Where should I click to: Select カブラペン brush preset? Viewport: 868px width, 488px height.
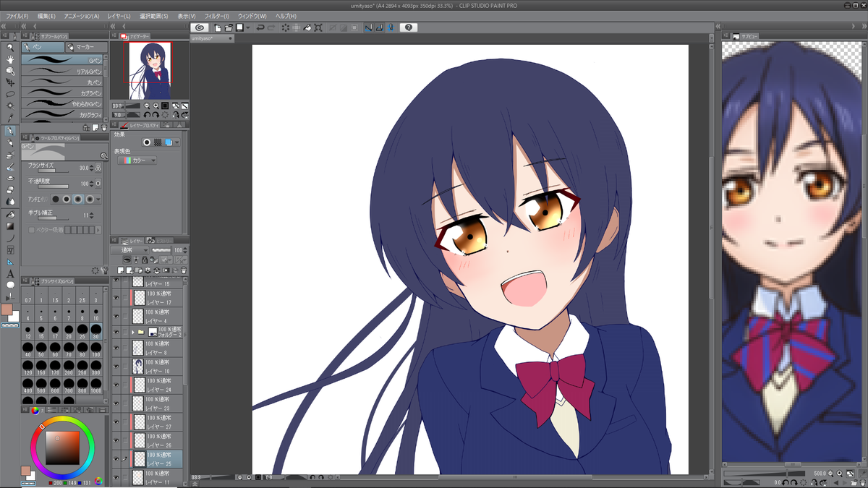pyautogui.click(x=62, y=93)
